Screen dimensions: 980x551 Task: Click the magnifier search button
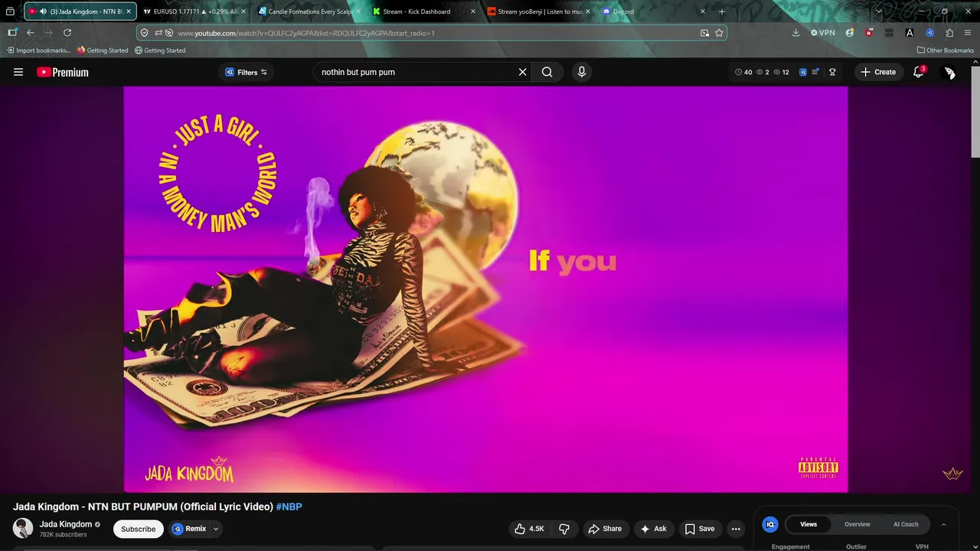point(547,72)
